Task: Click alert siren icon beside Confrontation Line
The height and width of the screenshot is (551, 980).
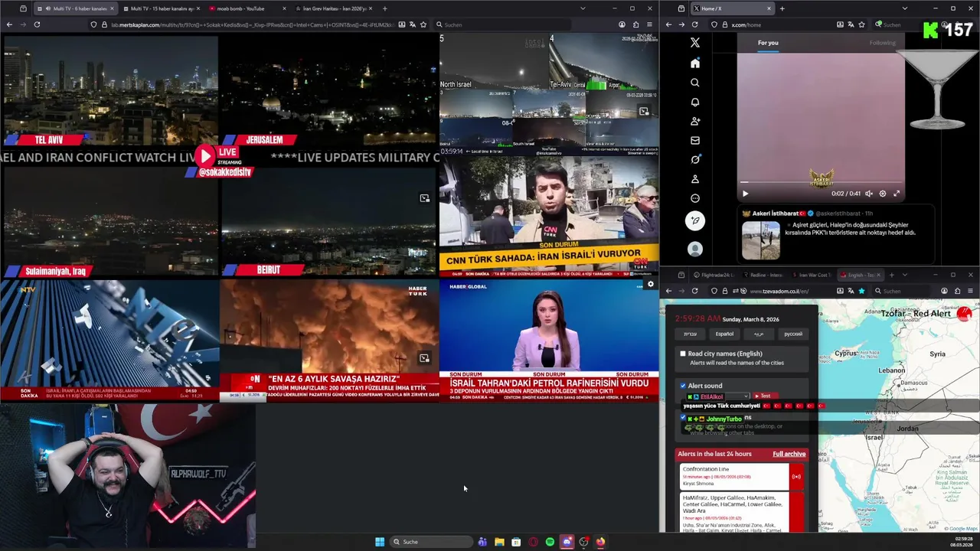Action: point(796,477)
